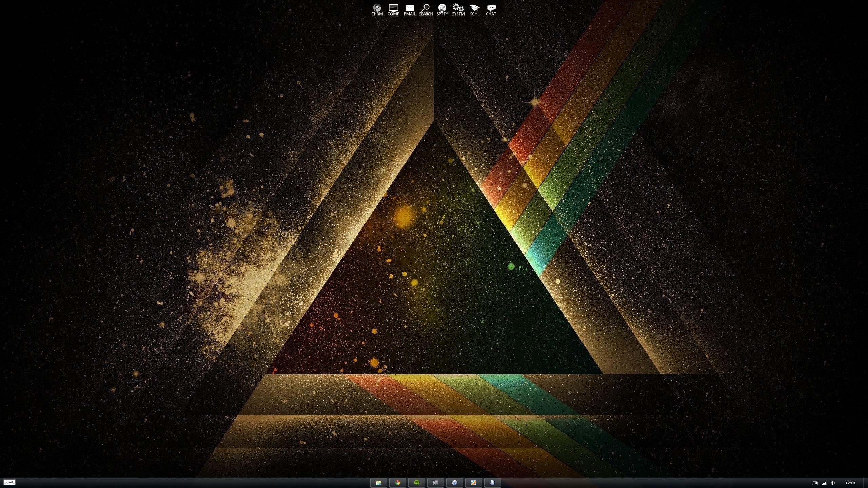
Task: Launch Google Chrome from the taskbar
Action: [398, 483]
